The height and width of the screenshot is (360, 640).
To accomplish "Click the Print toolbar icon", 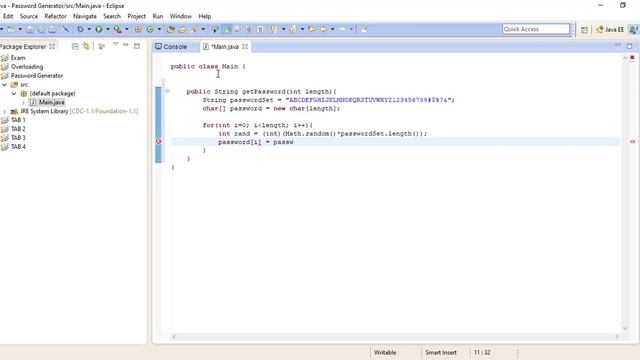I will click(52, 29).
